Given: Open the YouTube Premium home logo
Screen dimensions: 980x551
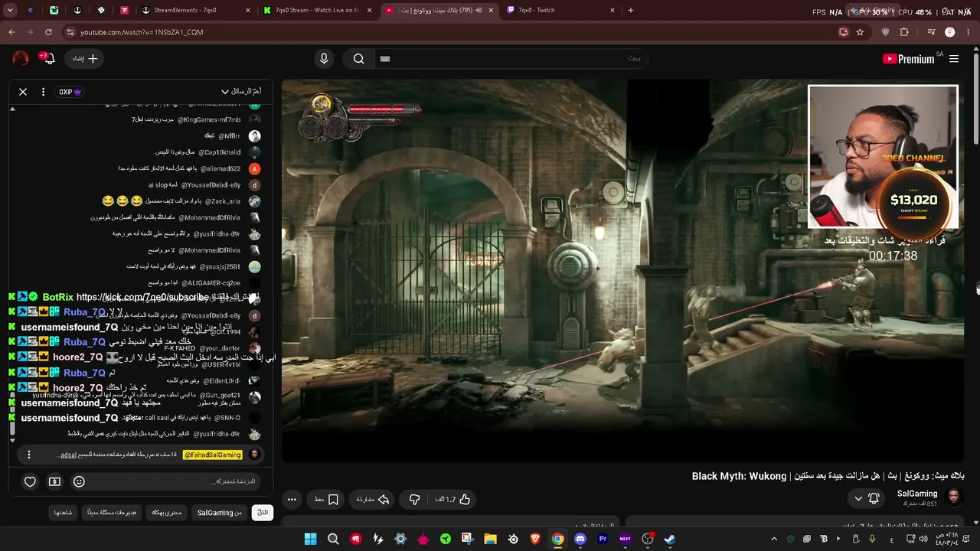Looking at the screenshot, I should tap(909, 59).
